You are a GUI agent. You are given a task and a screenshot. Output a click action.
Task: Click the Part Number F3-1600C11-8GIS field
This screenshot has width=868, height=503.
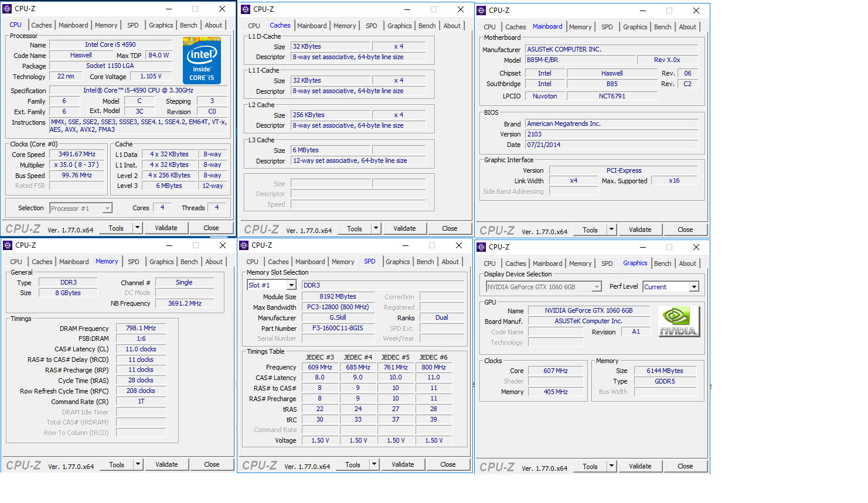point(338,328)
